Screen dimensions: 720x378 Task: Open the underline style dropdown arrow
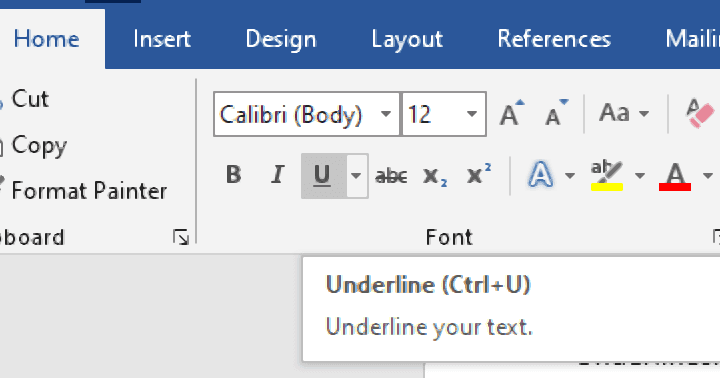coord(356,176)
